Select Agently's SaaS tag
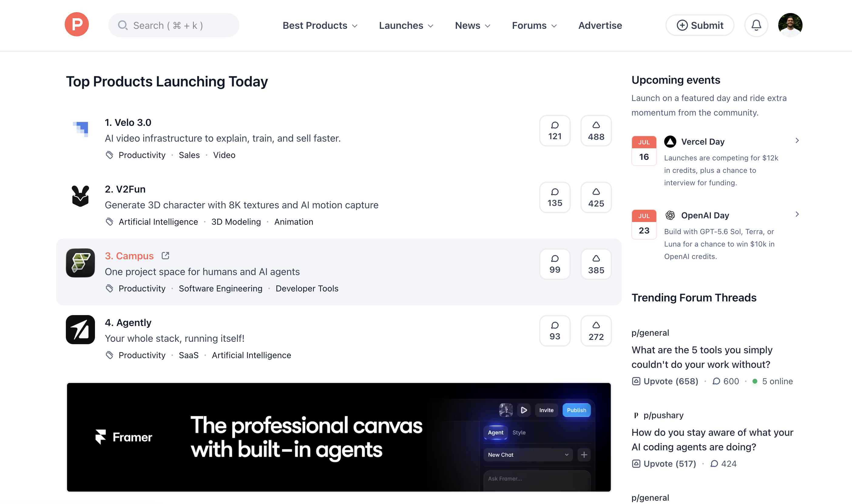This screenshot has height=504, width=852. tap(188, 355)
